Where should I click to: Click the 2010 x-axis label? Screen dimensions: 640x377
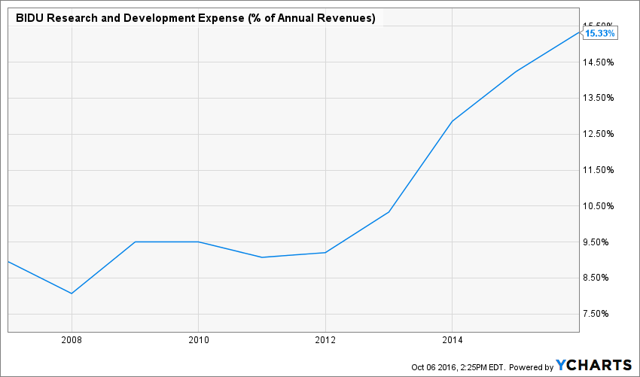pyautogui.click(x=198, y=340)
